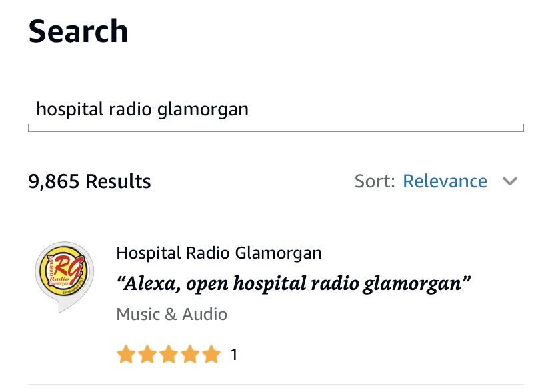
Task: Click the middle rating star
Action: click(169, 354)
